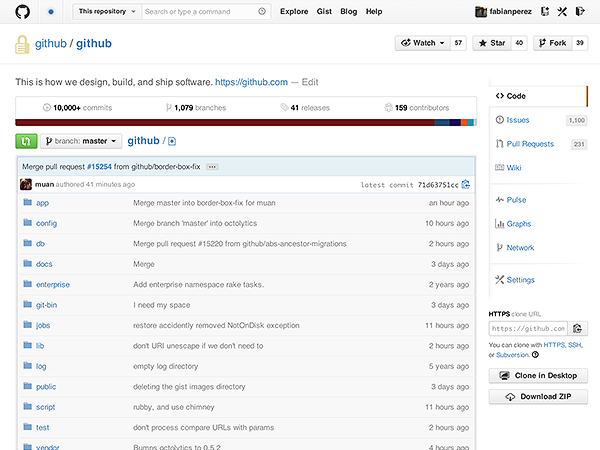Open pull request #15254 link
The width and height of the screenshot is (600, 450).
[99, 167]
